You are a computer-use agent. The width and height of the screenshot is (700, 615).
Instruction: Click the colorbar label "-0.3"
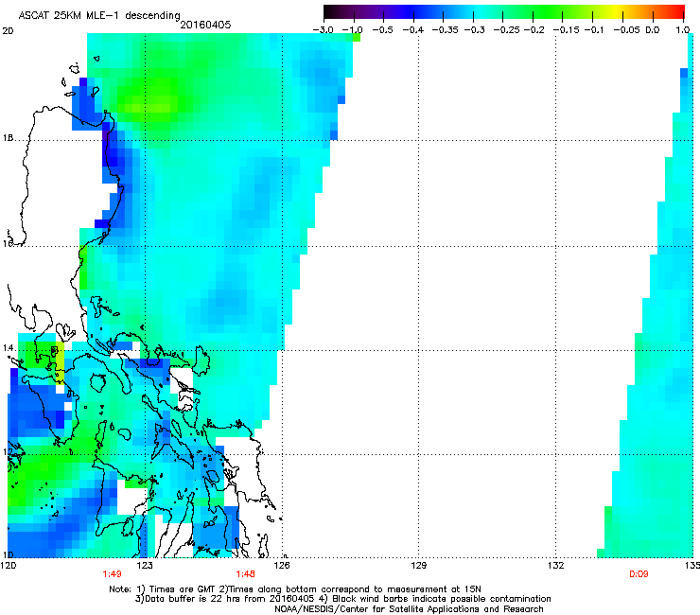point(474,30)
